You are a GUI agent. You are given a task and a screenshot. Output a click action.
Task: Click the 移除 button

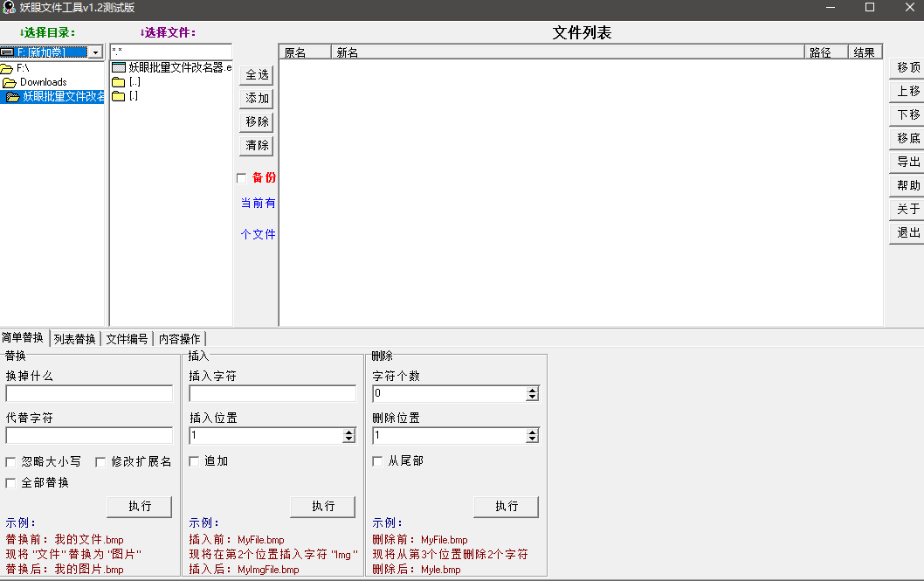257,122
